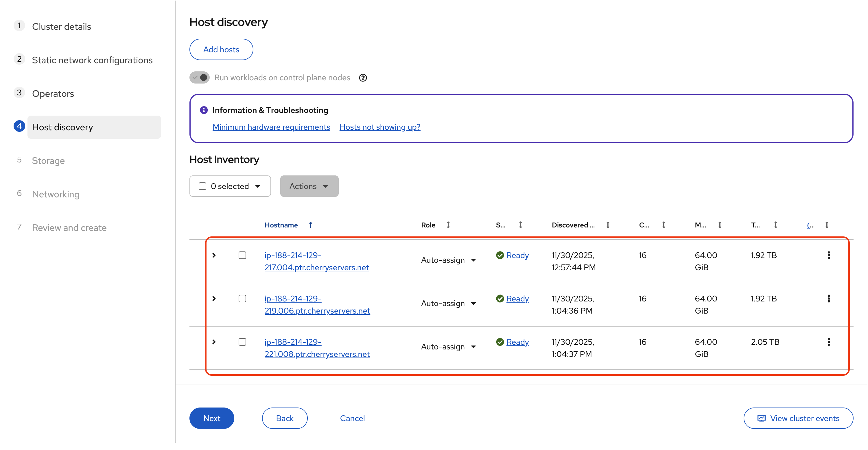Screen dimensions: 868x450
Task: Toggle Run workloads on control plane nodes
Action: click(200, 77)
